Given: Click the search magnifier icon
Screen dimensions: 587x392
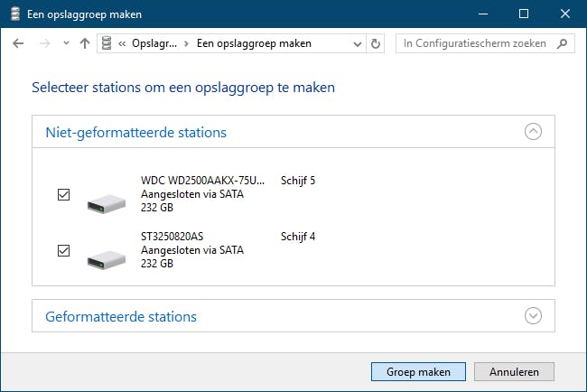Looking at the screenshot, I should (562, 43).
